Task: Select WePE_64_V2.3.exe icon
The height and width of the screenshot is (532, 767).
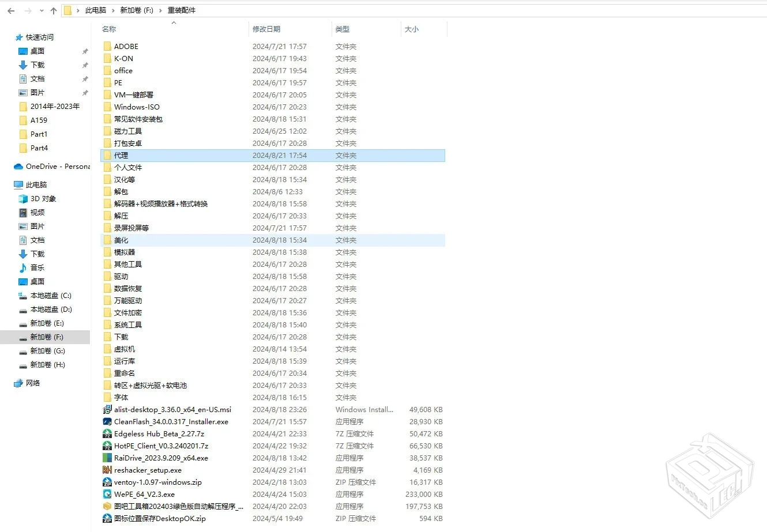Action: tap(107, 495)
